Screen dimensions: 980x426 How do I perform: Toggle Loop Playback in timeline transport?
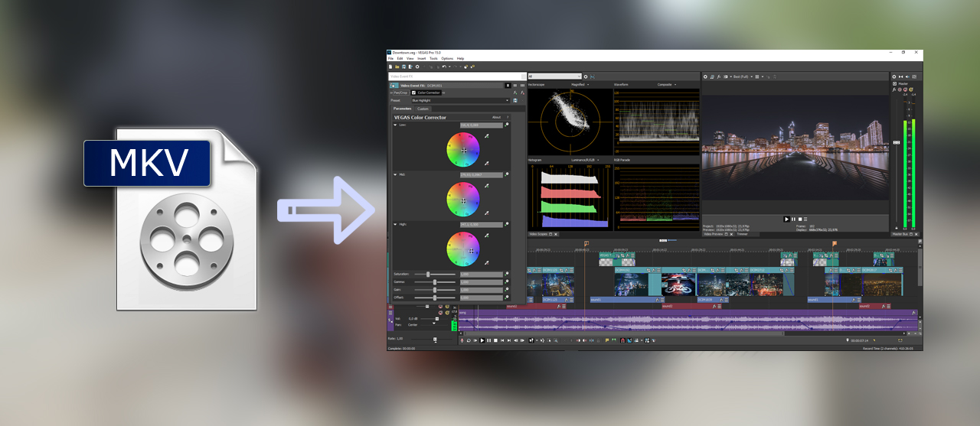click(x=469, y=340)
